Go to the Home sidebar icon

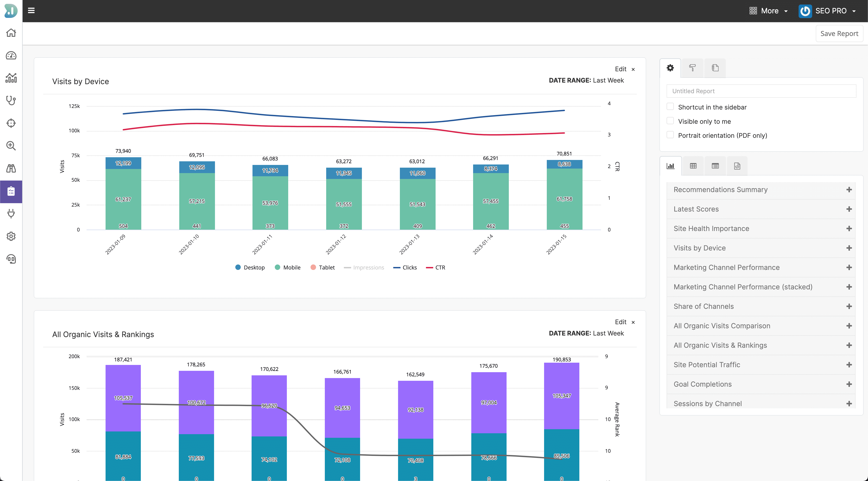(x=11, y=33)
